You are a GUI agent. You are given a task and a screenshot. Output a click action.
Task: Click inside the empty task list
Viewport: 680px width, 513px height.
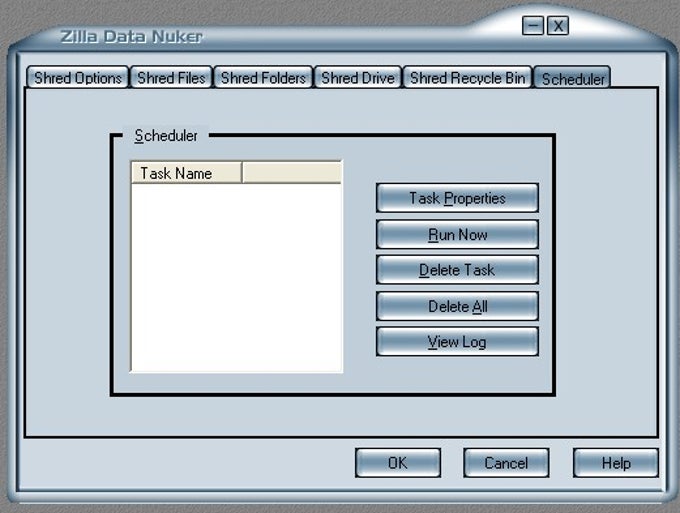[x=236, y=278]
